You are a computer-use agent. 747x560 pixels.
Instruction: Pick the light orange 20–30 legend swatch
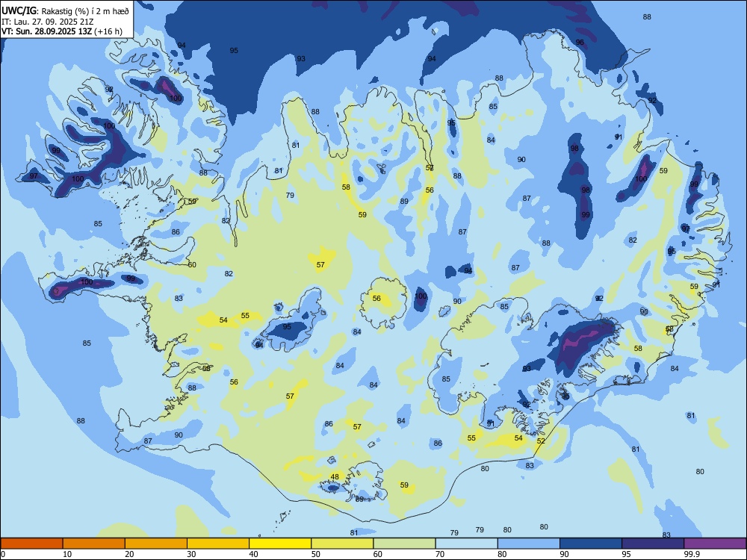(x=156, y=544)
